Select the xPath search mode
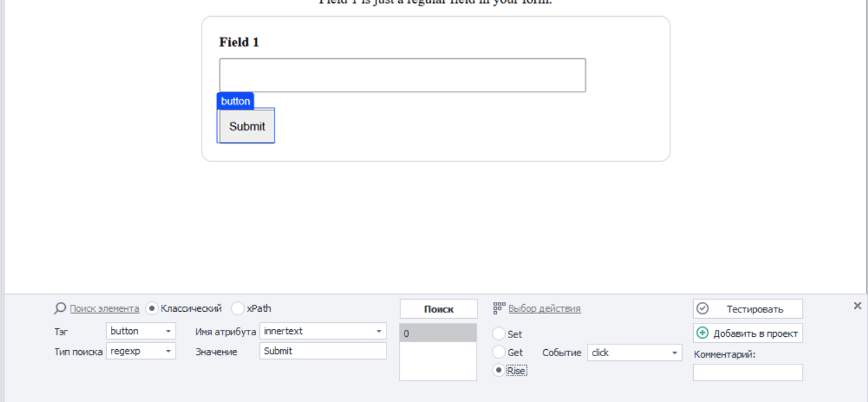This screenshot has width=868, height=402. (237, 308)
